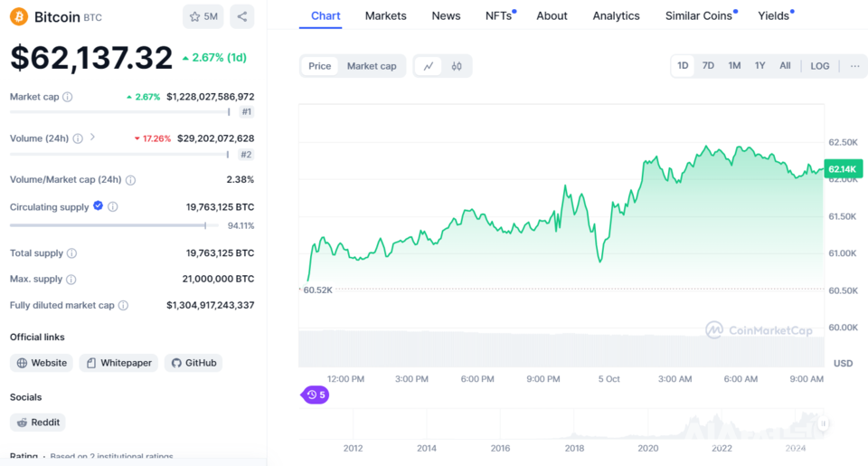
Task: Switch to line chart view icon
Action: click(x=429, y=66)
